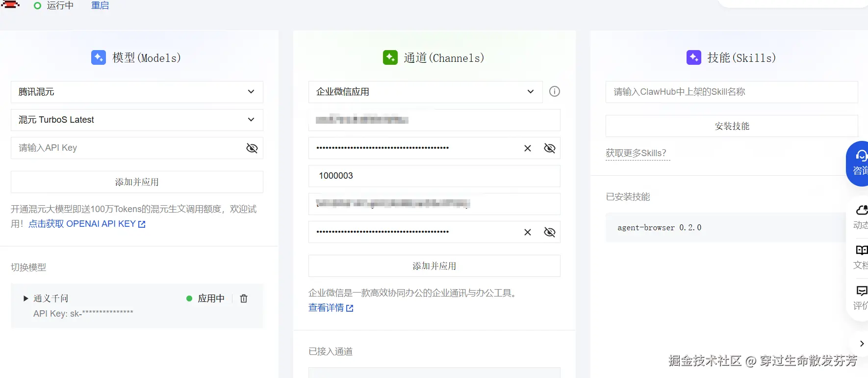
Task: Expand the 通义千问 model entry triangle
Action: (x=26, y=298)
